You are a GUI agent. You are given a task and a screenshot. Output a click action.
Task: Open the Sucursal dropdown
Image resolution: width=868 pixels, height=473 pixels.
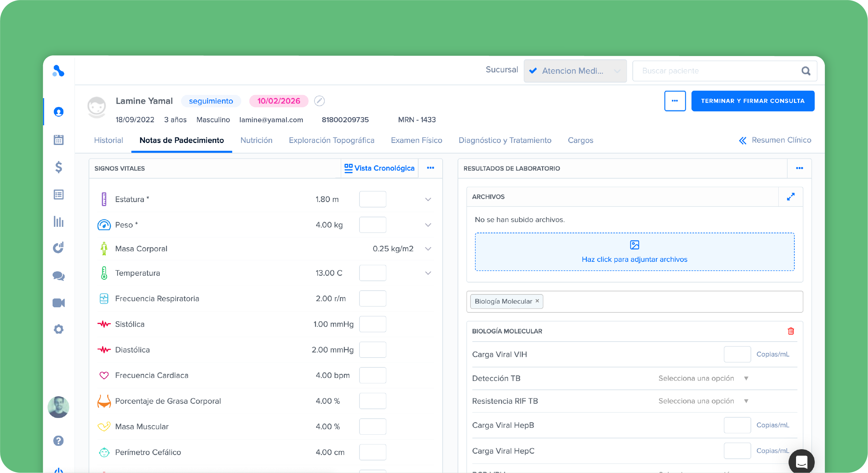coord(575,71)
